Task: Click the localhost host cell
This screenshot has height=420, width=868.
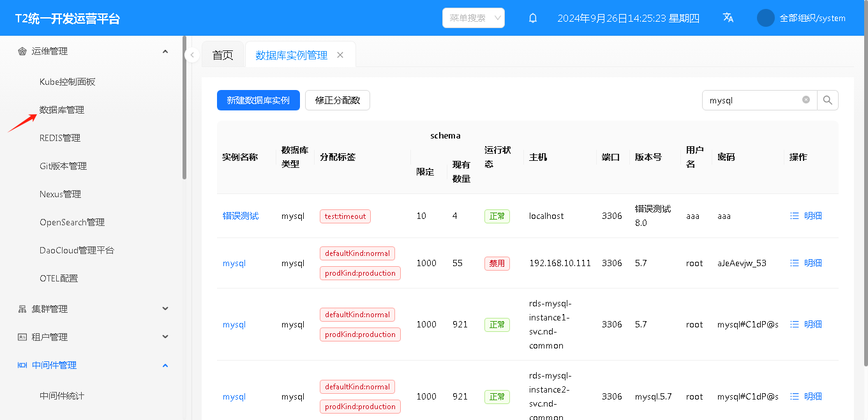Action: tap(546, 216)
